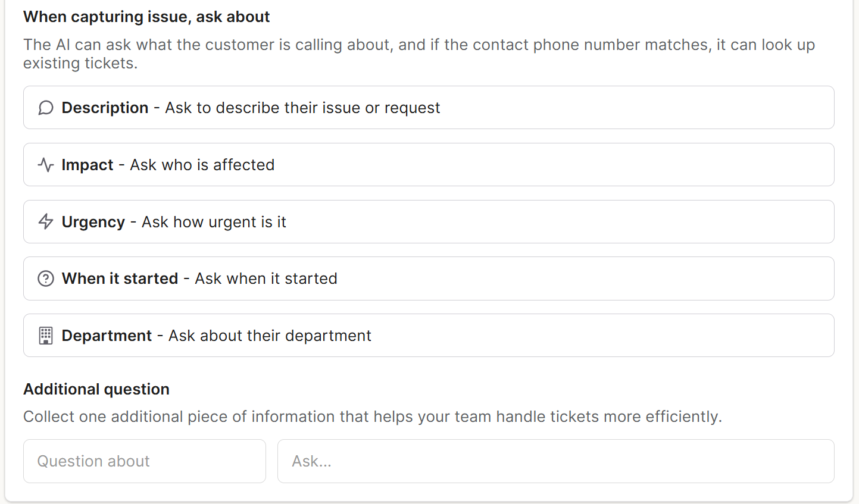Click the lightning bolt Urgency icon
The image size is (859, 504).
tap(46, 222)
